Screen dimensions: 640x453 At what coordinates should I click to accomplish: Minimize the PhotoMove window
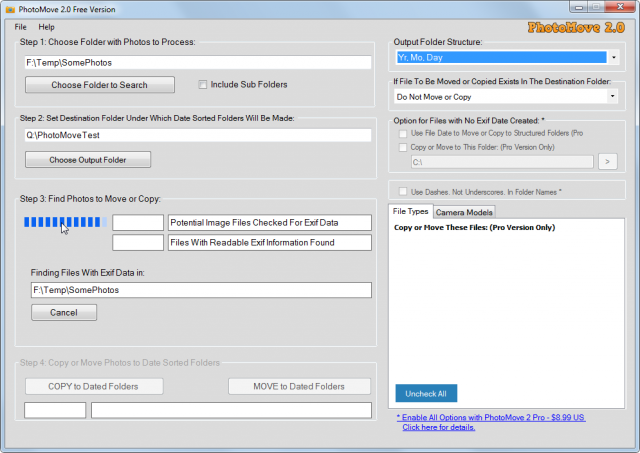tap(579, 7)
